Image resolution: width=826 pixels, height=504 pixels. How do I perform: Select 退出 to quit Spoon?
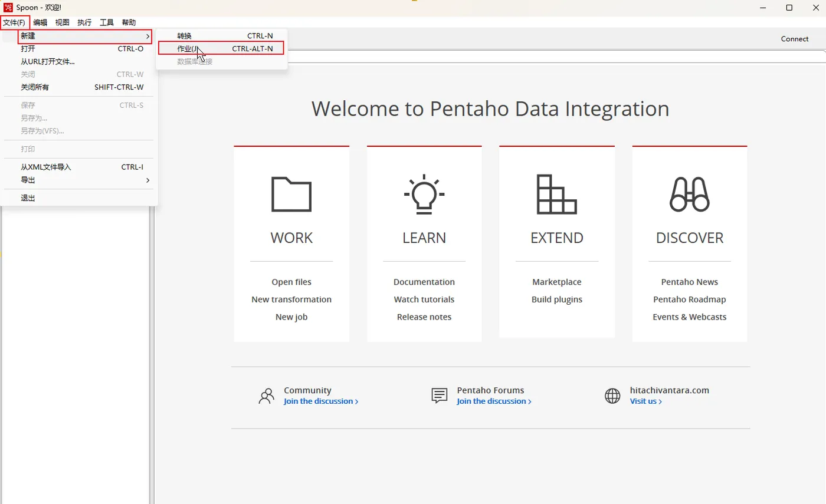tap(79, 198)
